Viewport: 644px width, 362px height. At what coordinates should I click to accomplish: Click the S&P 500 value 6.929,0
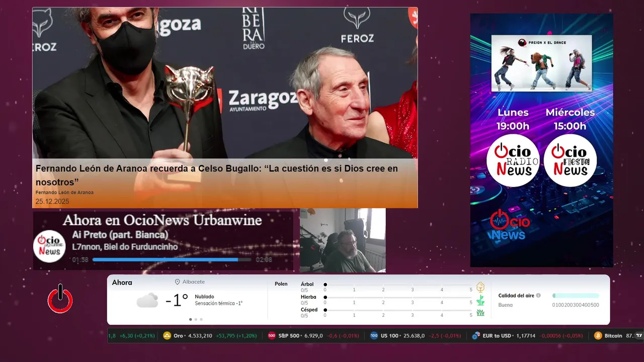[x=313, y=335]
